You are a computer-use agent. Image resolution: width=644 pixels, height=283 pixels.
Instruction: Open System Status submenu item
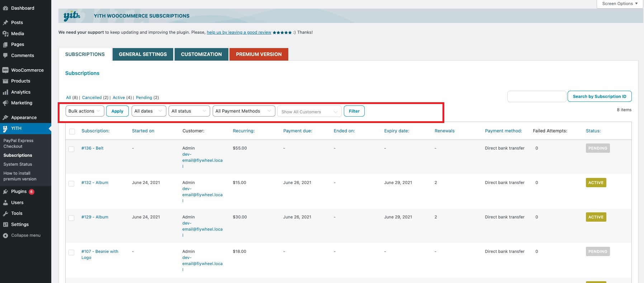tap(18, 164)
